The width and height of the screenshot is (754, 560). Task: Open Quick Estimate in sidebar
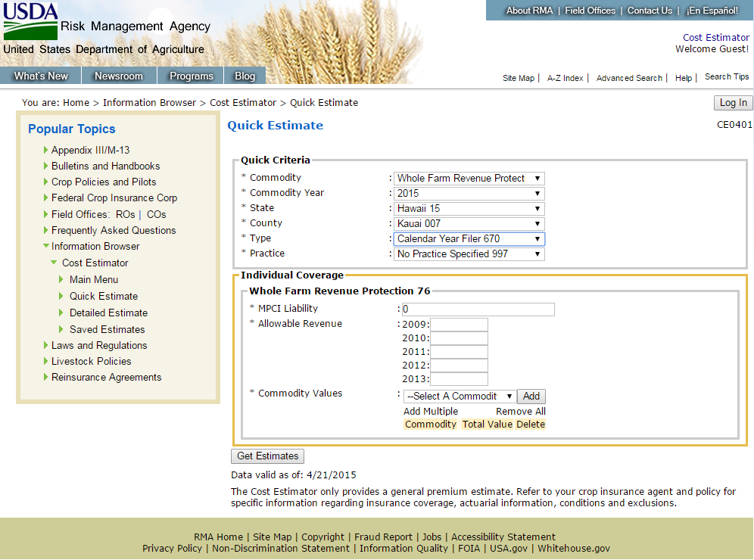tap(104, 296)
